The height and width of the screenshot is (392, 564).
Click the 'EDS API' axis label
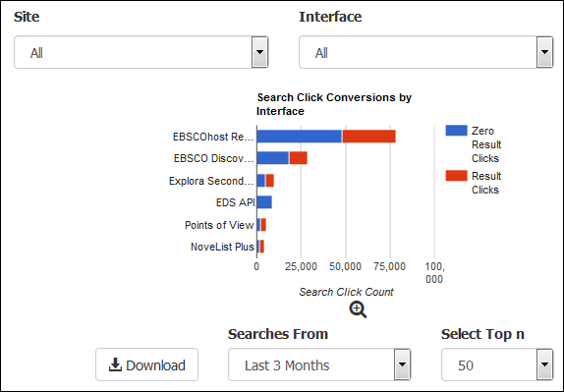coord(235,202)
